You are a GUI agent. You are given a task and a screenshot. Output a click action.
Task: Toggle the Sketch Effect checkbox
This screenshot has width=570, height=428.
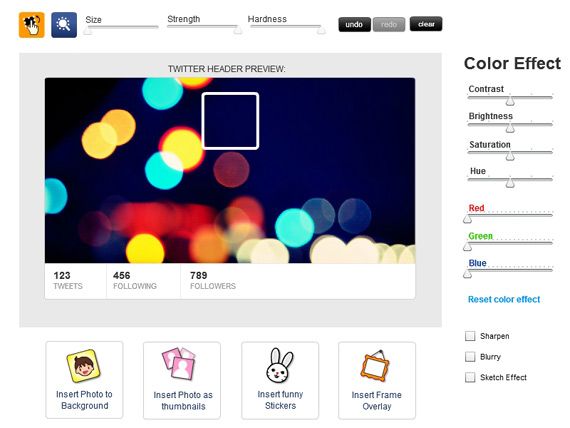click(x=470, y=377)
